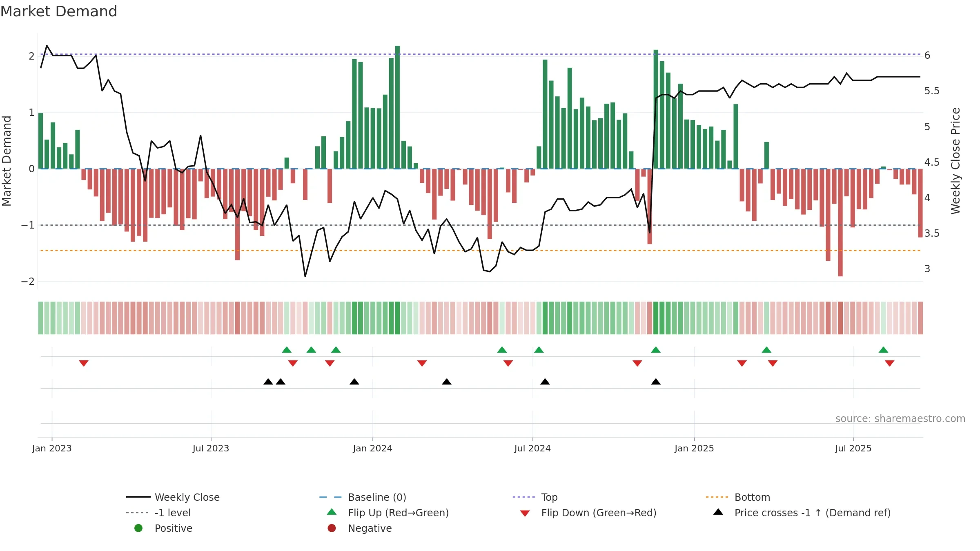Click the first red flip-down marker in early 2023
The width and height of the screenshot is (980, 551).
[x=84, y=363]
